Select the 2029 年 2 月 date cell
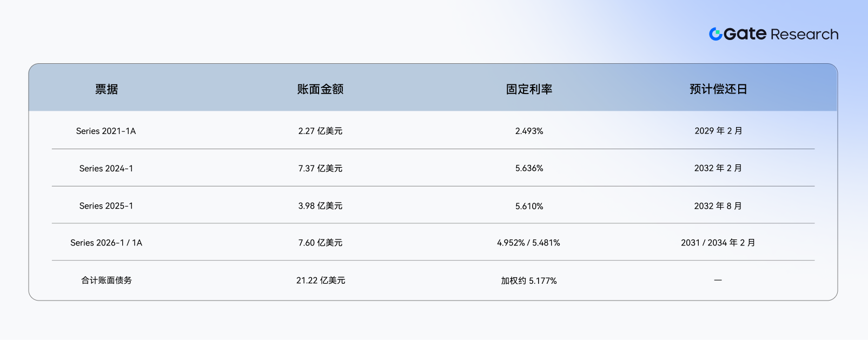This screenshot has width=868, height=340. (718, 131)
